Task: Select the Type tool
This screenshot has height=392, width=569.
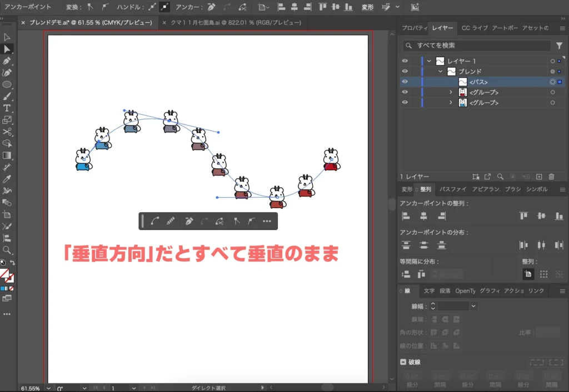Action: click(7, 108)
